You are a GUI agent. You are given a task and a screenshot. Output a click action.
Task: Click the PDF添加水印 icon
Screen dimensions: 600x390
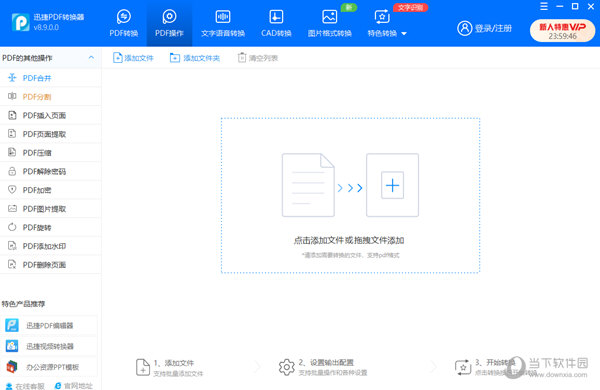12,245
